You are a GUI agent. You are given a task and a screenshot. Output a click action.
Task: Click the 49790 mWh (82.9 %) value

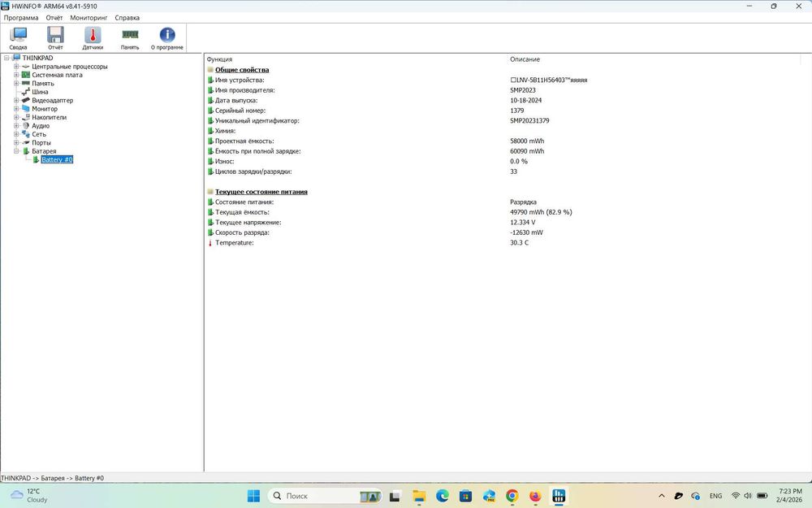point(541,212)
